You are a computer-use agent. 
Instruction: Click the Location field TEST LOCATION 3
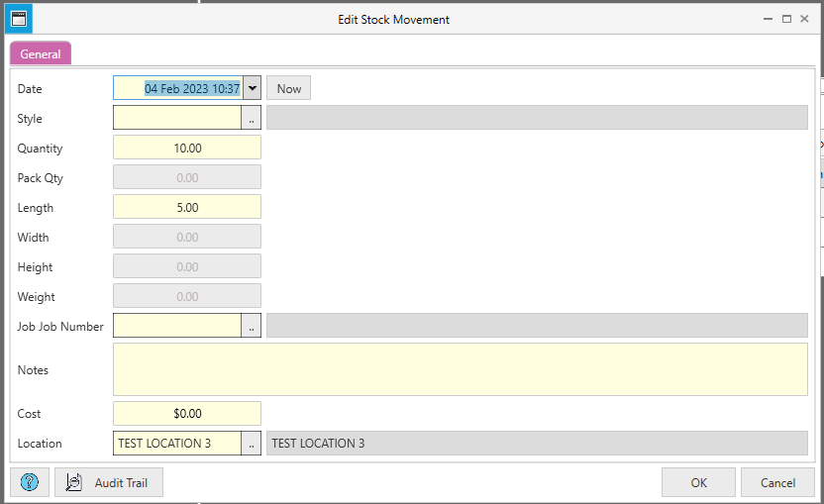click(177, 443)
